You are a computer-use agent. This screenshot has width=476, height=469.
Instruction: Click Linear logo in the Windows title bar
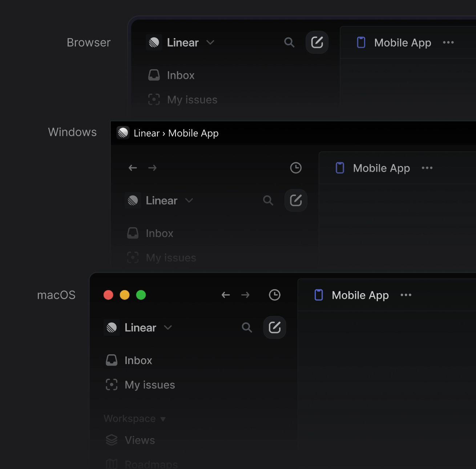[123, 133]
